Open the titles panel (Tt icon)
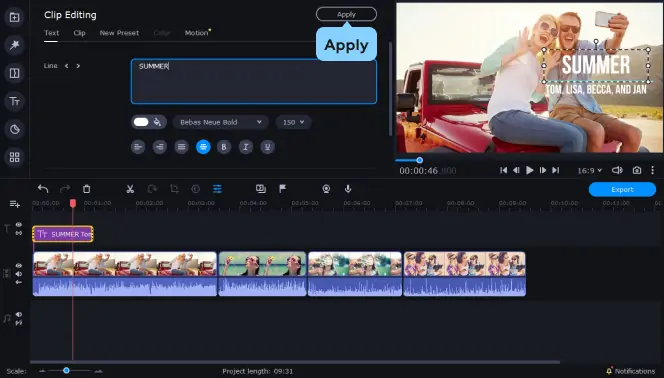Viewport: 664px width, 378px height. [14, 102]
